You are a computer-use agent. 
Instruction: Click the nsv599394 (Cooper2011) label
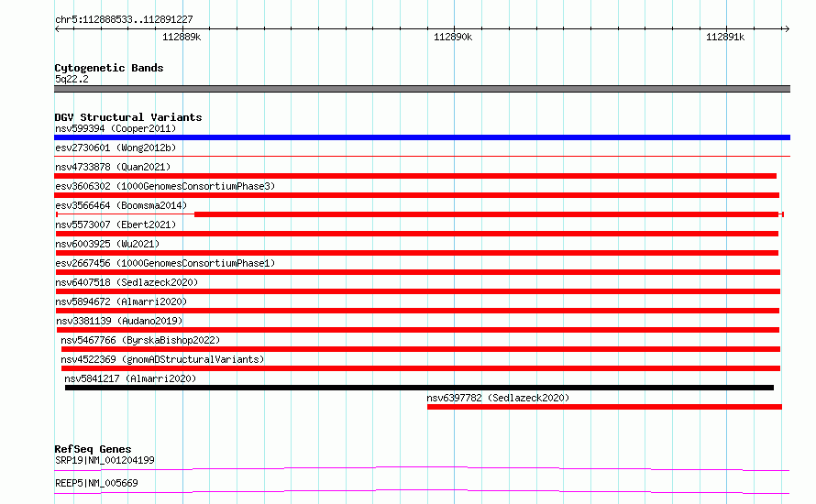116,128
